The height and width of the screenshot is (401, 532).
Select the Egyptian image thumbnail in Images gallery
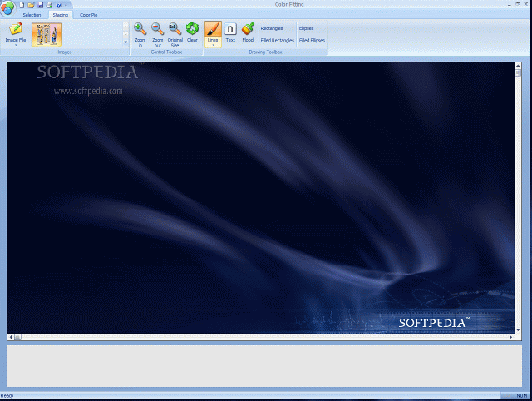47,34
